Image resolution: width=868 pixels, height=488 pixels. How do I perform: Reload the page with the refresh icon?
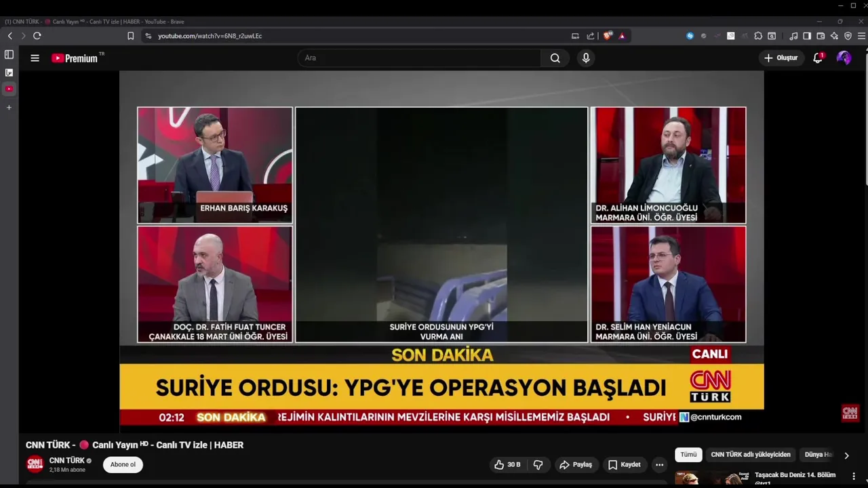pos(37,36)
